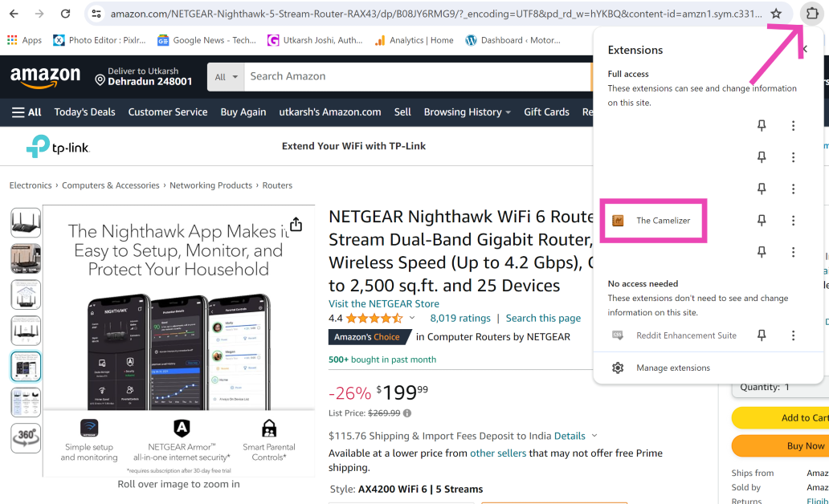Viewport: 829px width, 504px height.
Task: Click the Extensions puzzle icon in toolbar
Action: click(811, 14)
